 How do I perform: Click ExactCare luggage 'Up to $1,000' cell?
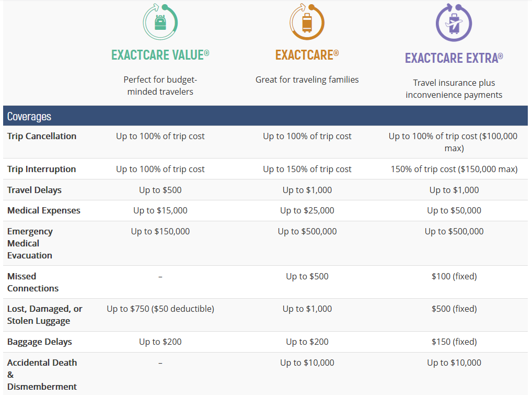pyautogui.click(x=307, y=309)
